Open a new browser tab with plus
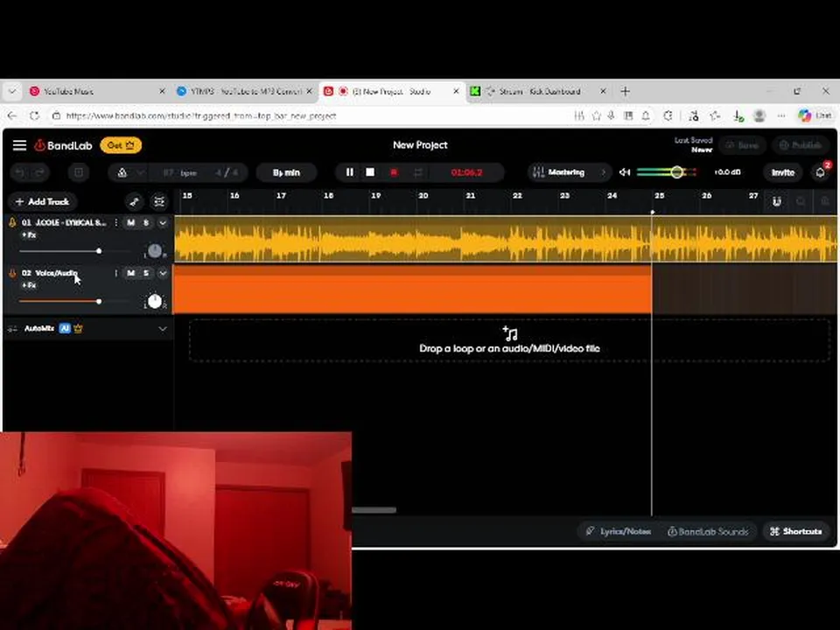The height and width of the screenshot is (630, 840). pos(625,92)
